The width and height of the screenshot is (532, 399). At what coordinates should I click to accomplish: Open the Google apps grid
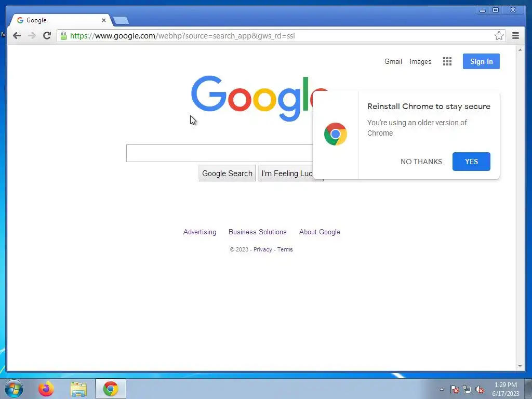click(447, 61)
